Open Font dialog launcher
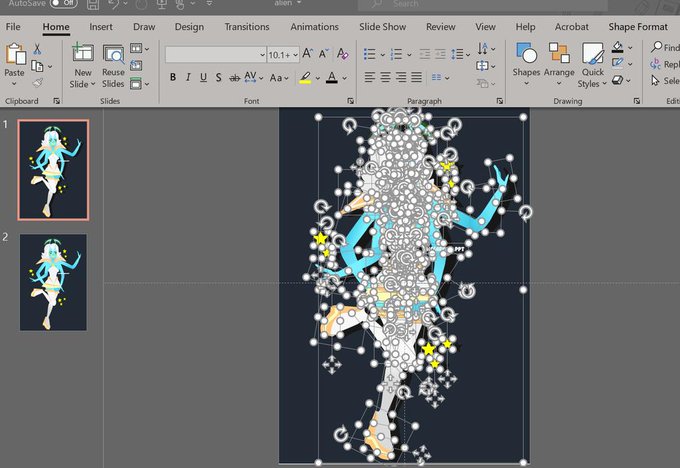The image size is (680, 468). click(x=350, y=101)
